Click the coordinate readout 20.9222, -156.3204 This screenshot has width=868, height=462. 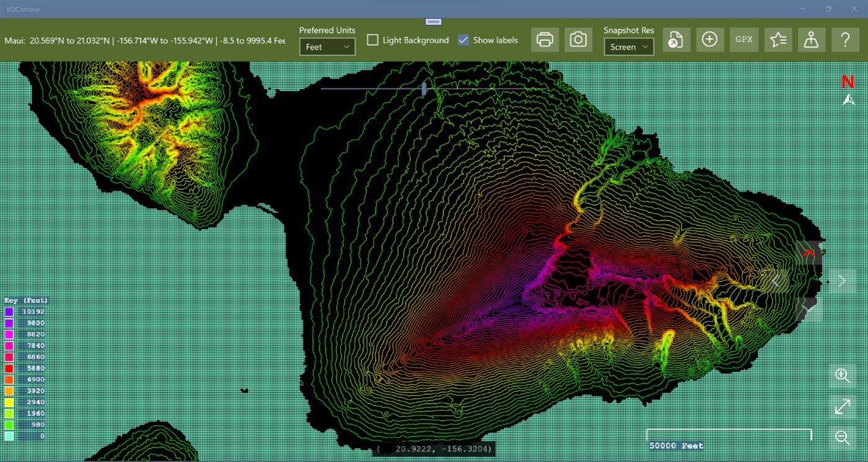click(x=434, y=448)
